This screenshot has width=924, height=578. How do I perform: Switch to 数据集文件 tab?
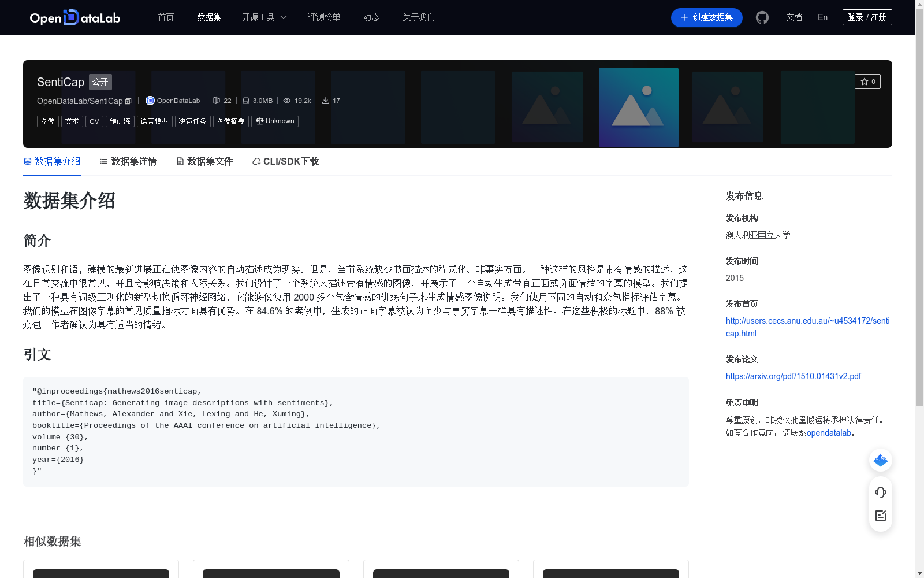coord(204,161)
